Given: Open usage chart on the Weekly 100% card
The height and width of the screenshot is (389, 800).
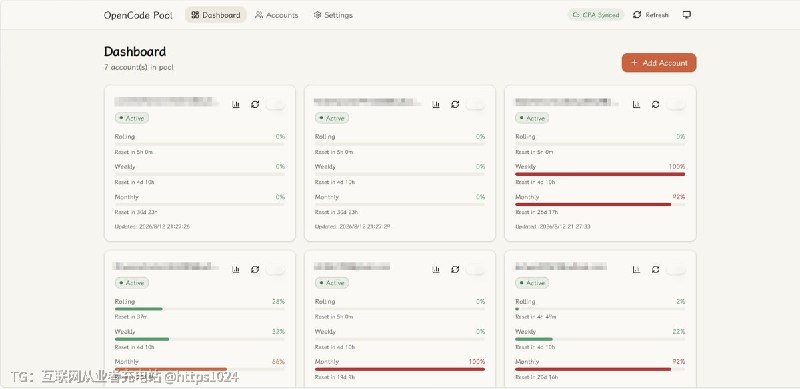Looking at the screenshot, I should (x=636, y=104).
